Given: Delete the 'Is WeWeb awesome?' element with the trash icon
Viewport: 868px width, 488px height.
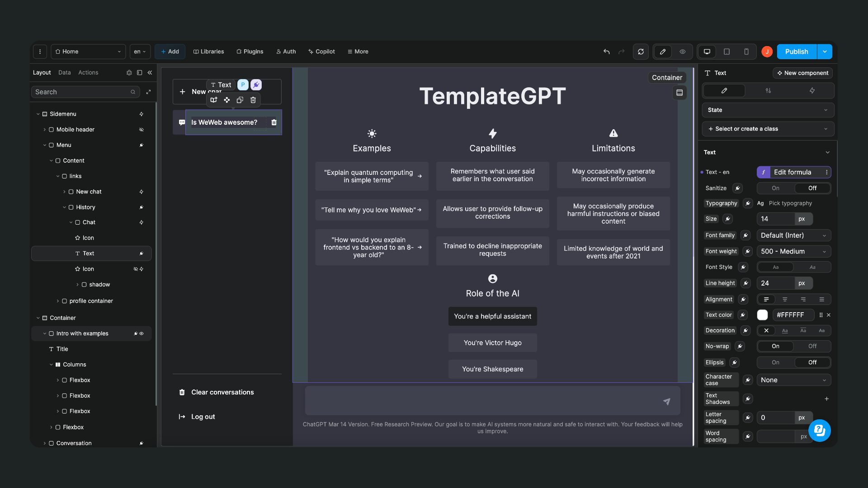Looking at the screenshot, I should 274,122.
